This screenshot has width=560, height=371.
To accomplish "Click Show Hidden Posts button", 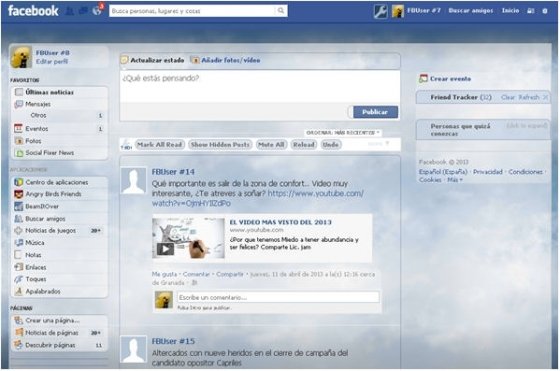I will tap(220, 145).
